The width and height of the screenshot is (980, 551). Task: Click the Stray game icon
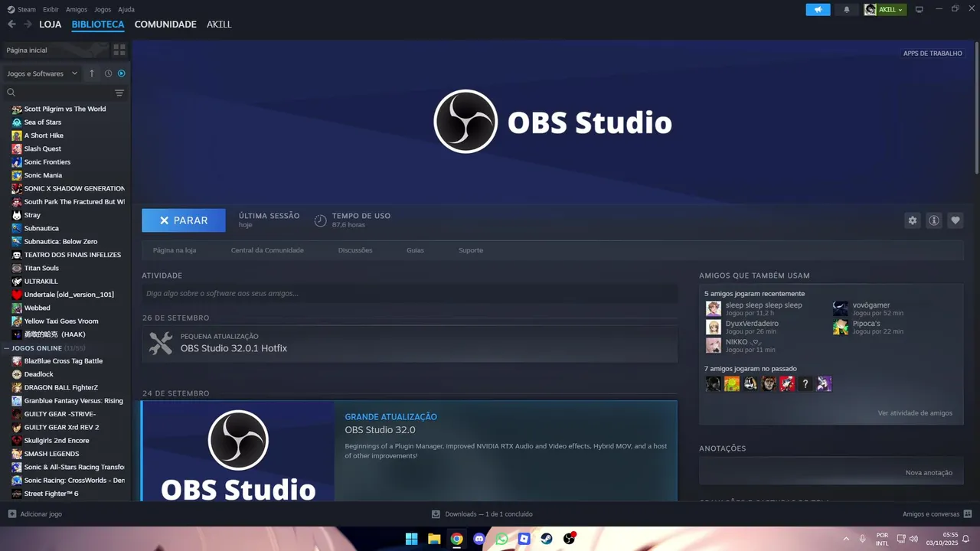tap(17, 215)
